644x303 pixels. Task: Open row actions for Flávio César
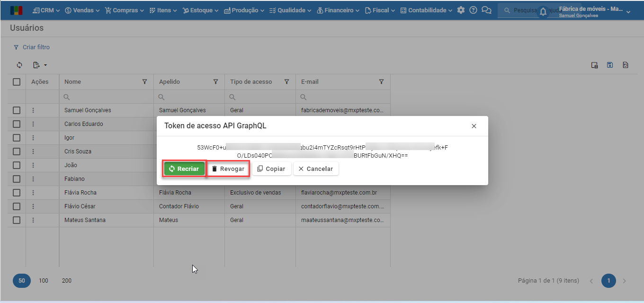coord(33,206)
